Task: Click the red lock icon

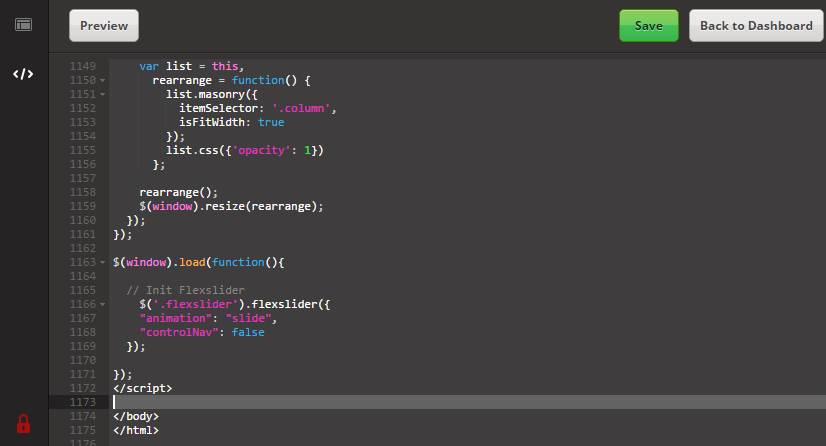Action: [x=23, y=423]
